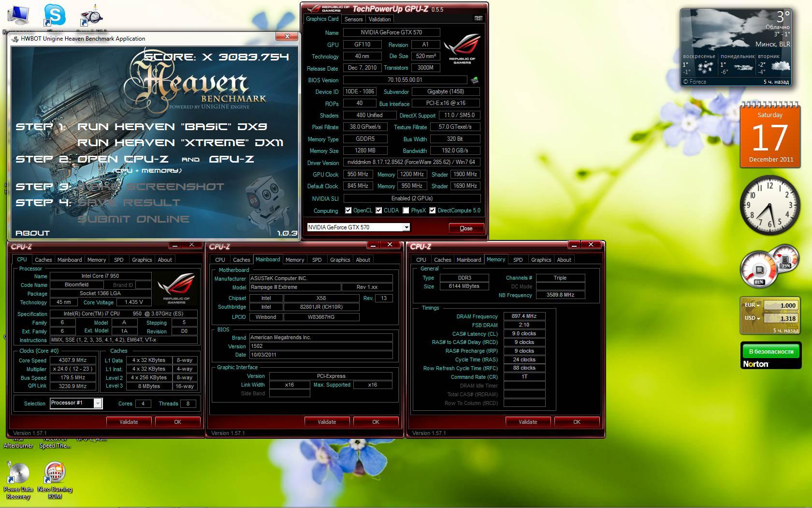Click the ROG logo in CPU-Z CPU window

click(176, 288)
